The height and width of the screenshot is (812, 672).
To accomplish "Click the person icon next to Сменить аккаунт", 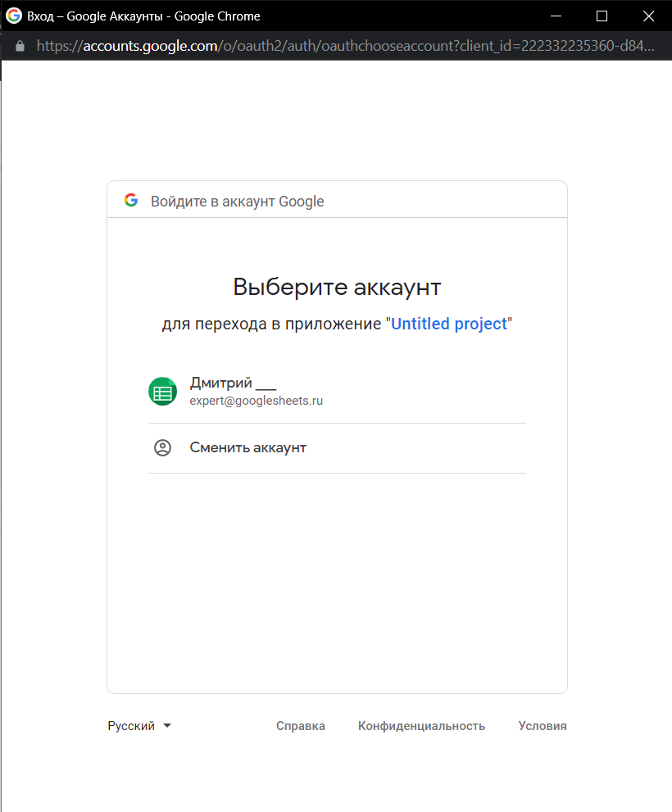I will pos(162,447).
